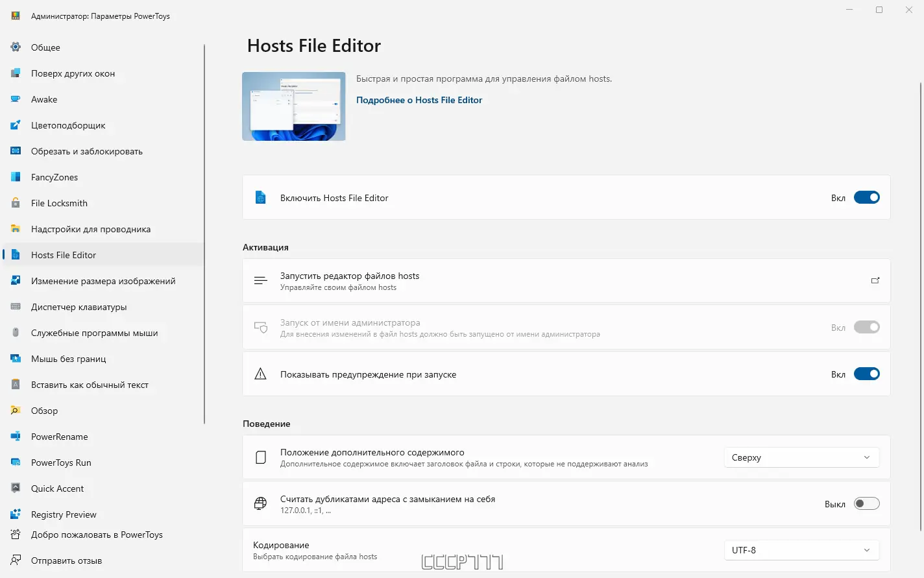The height and width of the screenshot is (578, 924).
Task: Click the Диспетчер клавиатуры keyboard icon
Action: 16,306
